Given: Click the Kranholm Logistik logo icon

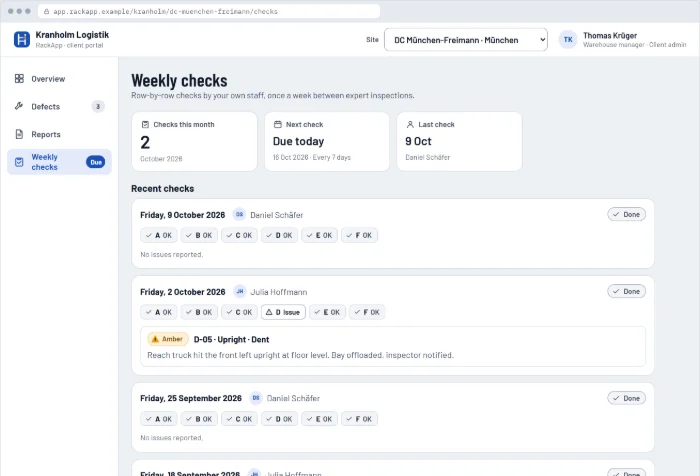Looking at the screenshot, I should (21, 39).
